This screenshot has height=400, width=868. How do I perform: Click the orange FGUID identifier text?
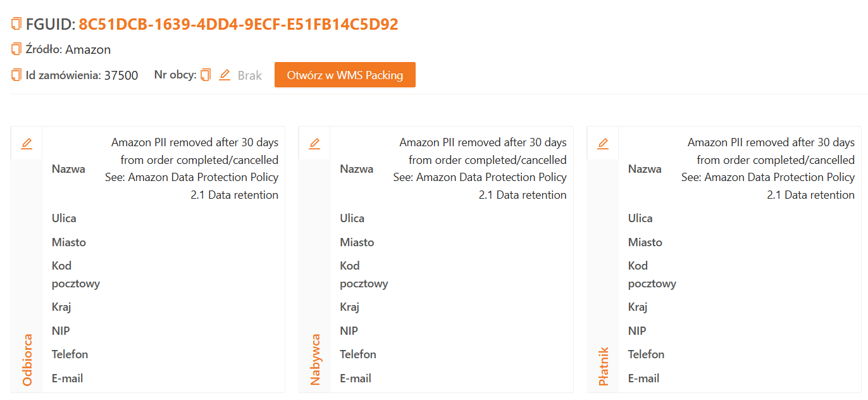(x=239, y=25)
